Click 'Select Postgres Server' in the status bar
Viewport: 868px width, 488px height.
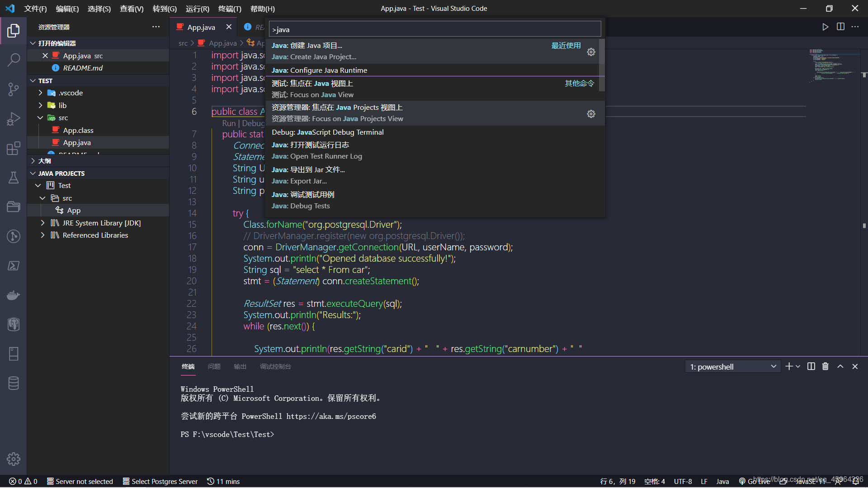pos(160,481)
